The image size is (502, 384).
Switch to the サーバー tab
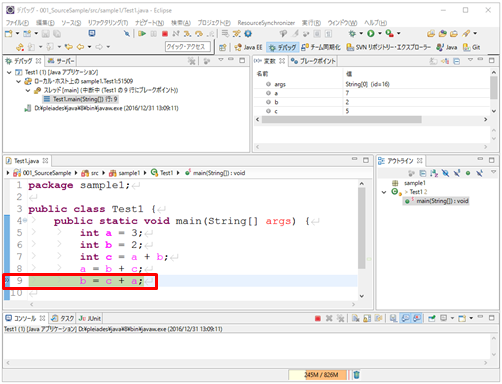click(61, 61)
